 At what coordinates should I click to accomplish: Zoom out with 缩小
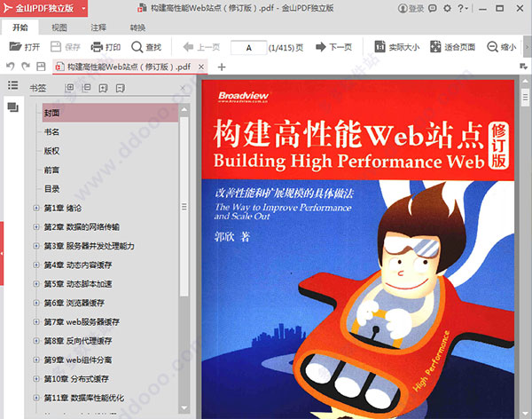502,47
